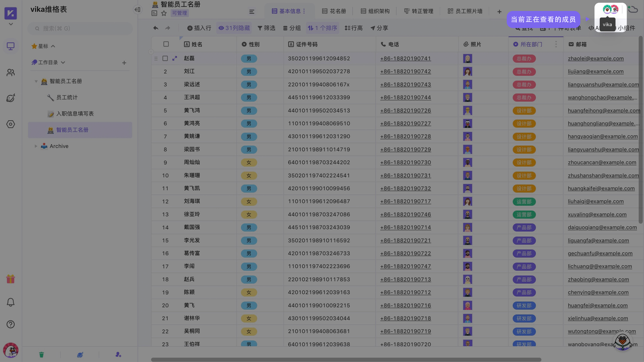Click the invite member icon at bottom
Screen dimensions: 644x362
click(118, 355)
